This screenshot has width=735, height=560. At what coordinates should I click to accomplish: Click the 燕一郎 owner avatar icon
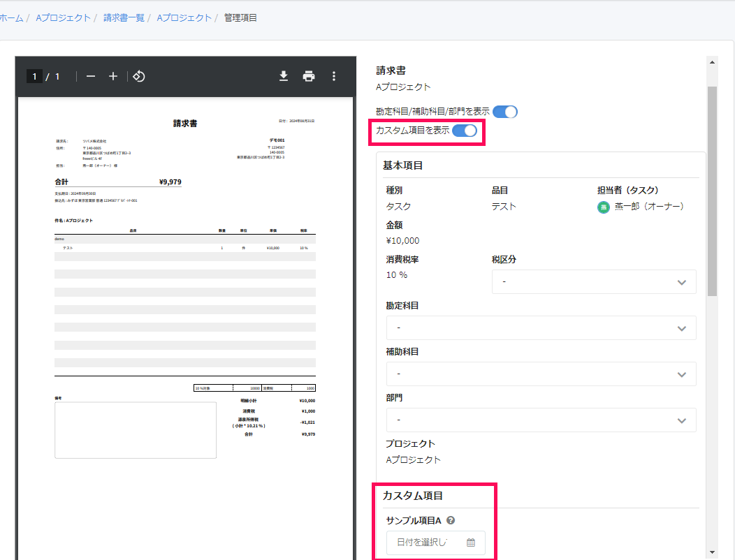[603, 207]
